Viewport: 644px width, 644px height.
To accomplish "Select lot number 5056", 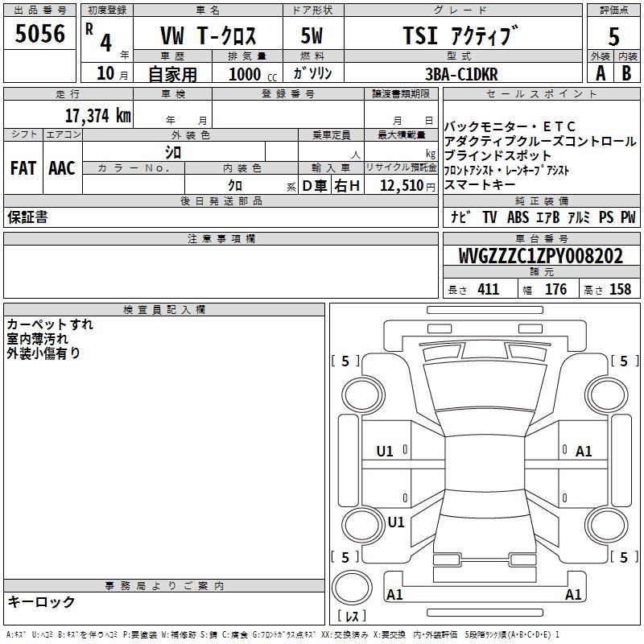I will (x=40, y=35).
